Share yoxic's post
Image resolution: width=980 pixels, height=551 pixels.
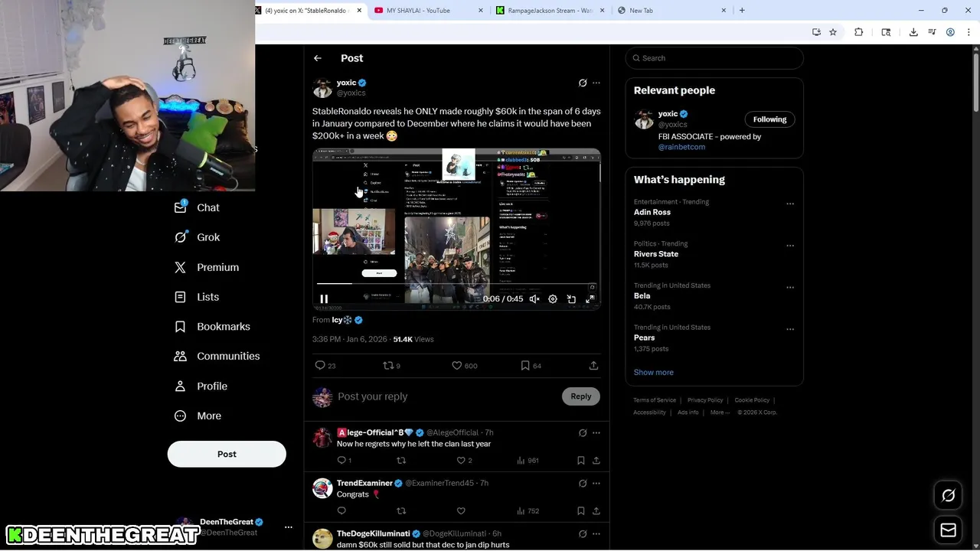pyautogui.click(x=593, y=366)
